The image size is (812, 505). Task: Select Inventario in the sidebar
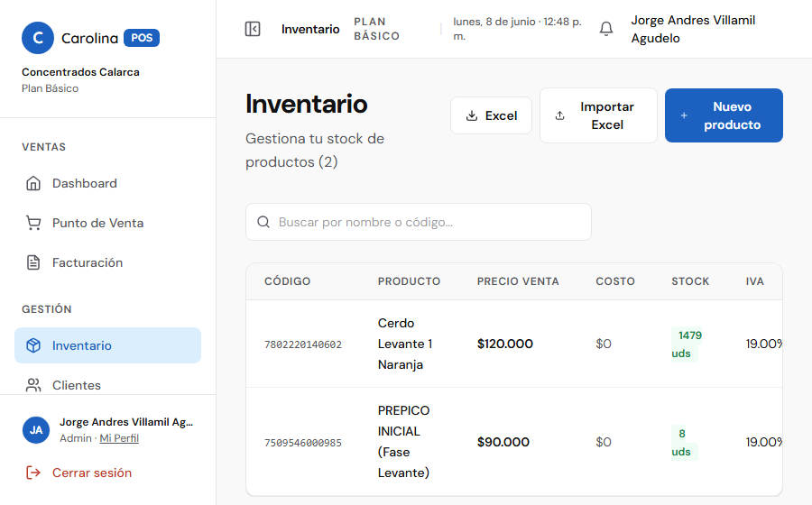[107, 345]
